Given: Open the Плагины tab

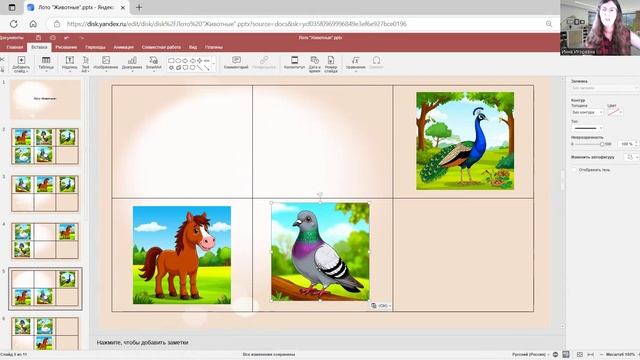Looking at the screenshot, I should point(214,47).
